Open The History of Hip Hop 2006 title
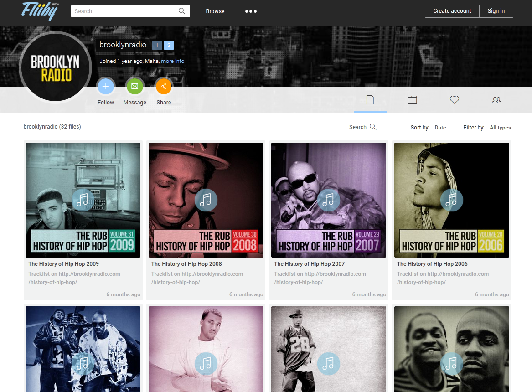 point(432,264)
